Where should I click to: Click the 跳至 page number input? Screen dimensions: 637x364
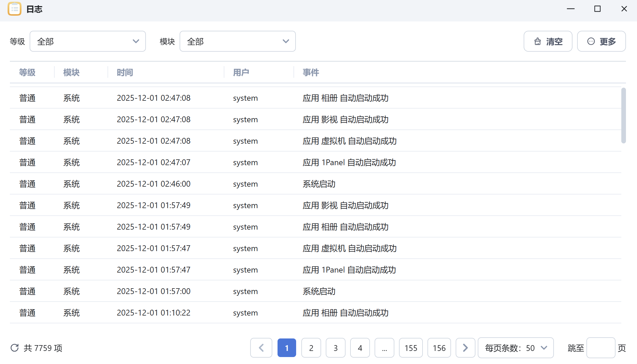[x=600, y=348]
